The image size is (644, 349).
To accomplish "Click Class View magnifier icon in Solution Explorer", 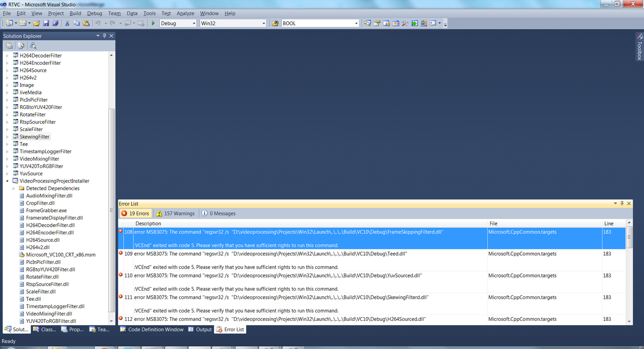I will 33,46.
